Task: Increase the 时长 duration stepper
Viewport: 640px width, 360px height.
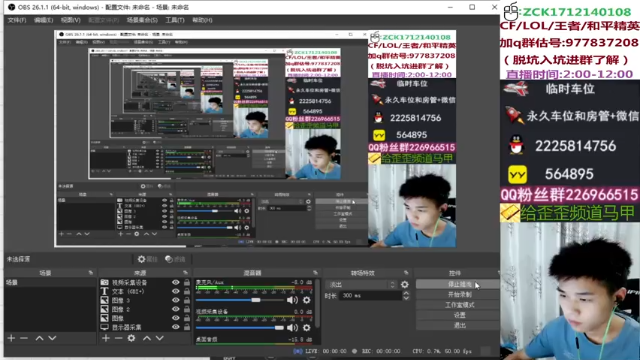Action: pyautogui.click(x=406, y=293)
